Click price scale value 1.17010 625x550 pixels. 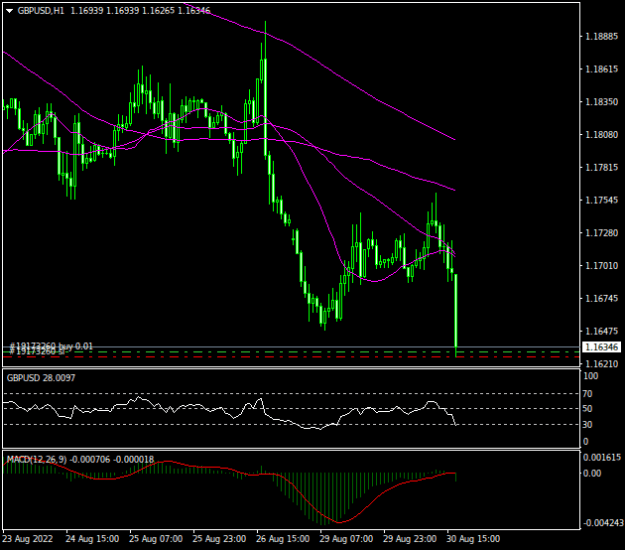pos(601,265)
